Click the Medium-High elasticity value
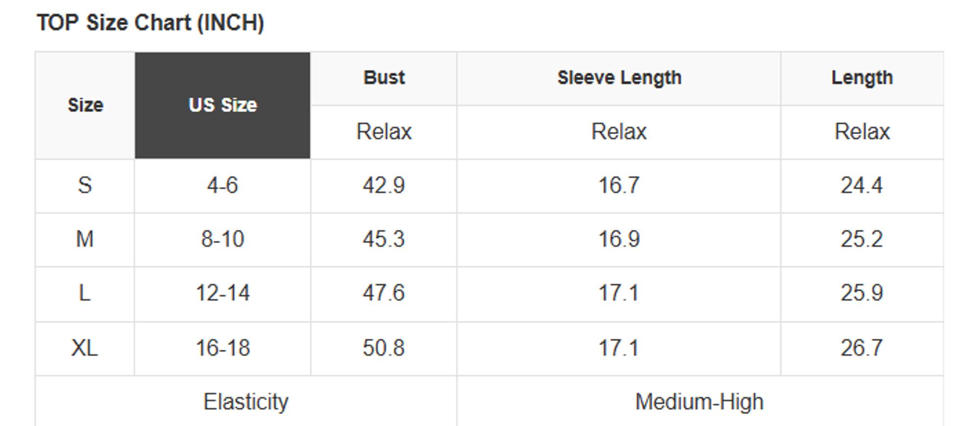This screenshot has height=426, width=980. [x=700, y=402]
